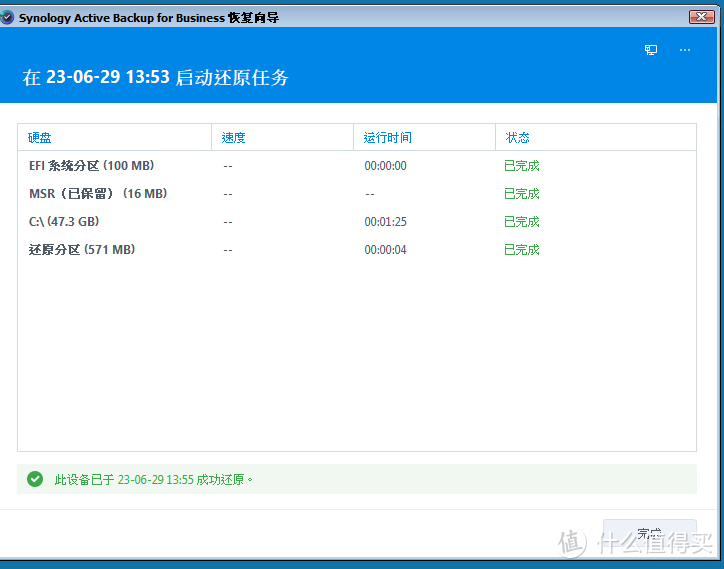Select the C:\ (47.3 GB) row
This screenshot has width=724, height=569.
tap(356, 222)
